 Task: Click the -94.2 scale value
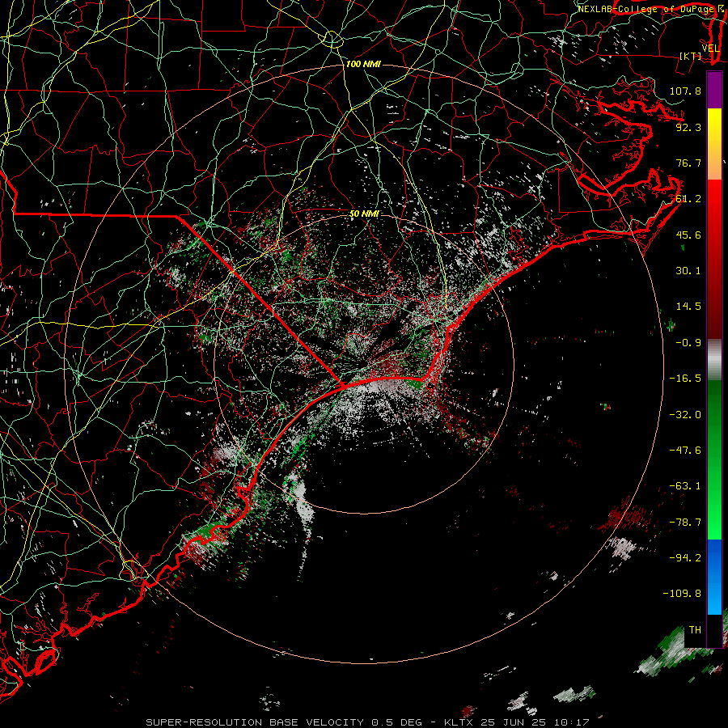coord(685,558)
